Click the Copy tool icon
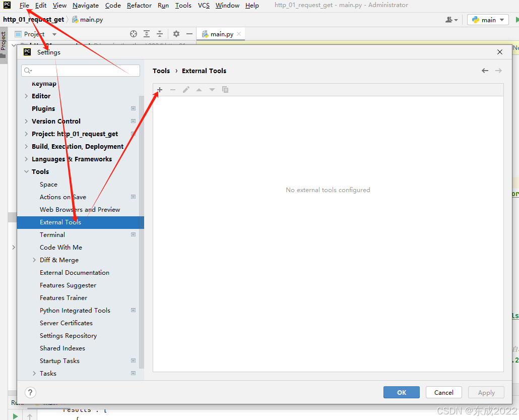The height and width of the screenshot is (420, 519). (225, 90)
